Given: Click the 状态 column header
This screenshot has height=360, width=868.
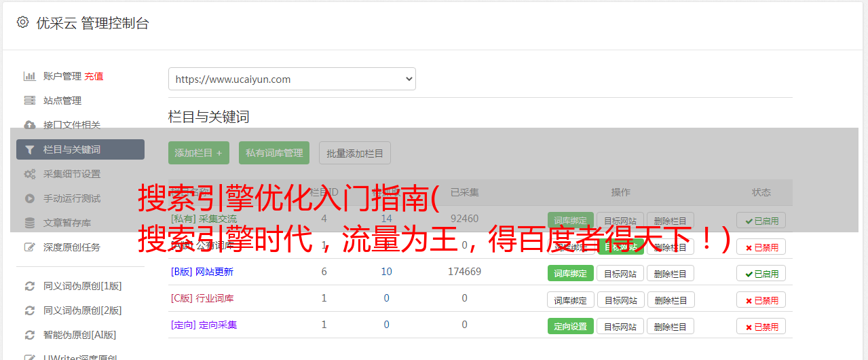Looking at the screenshot, I should coord(761,192).
